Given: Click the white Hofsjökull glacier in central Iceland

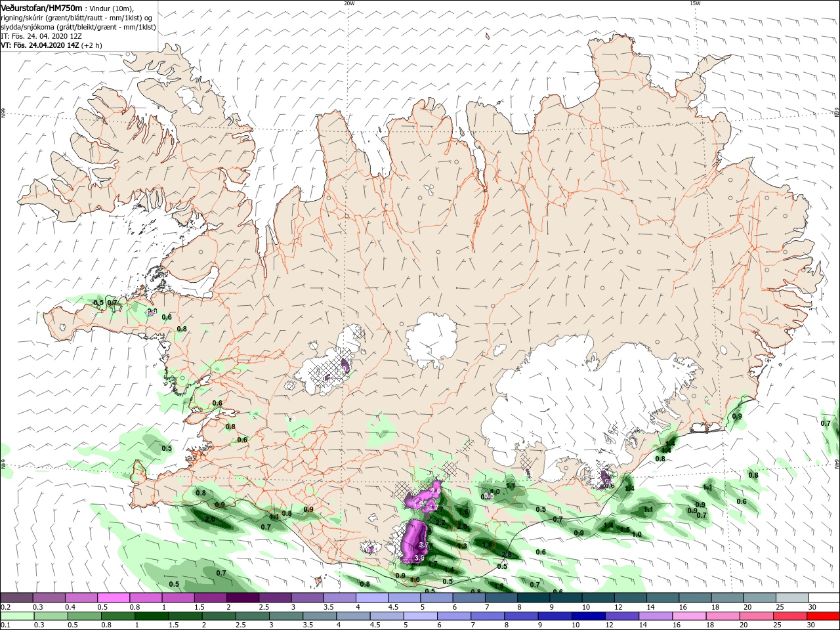Looking at the screenshot, I should pos(431,340).
